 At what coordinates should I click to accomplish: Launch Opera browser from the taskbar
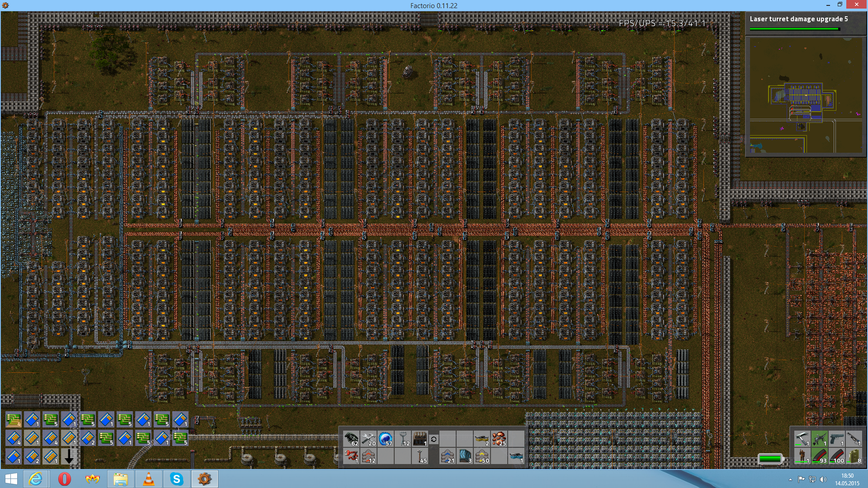64,479
